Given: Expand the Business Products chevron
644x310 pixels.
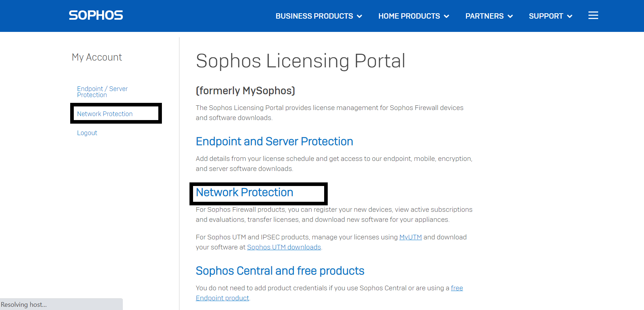Looking at the screenshot, I should pos(360,16).
